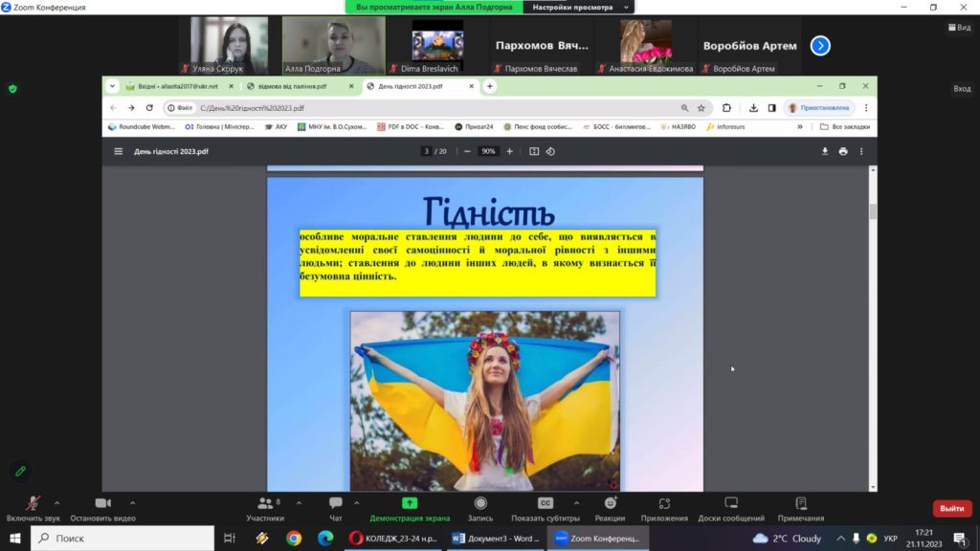Open Chrome three-dot menu
The width and height of the screenshot is (980, 551).
[865, 108]
